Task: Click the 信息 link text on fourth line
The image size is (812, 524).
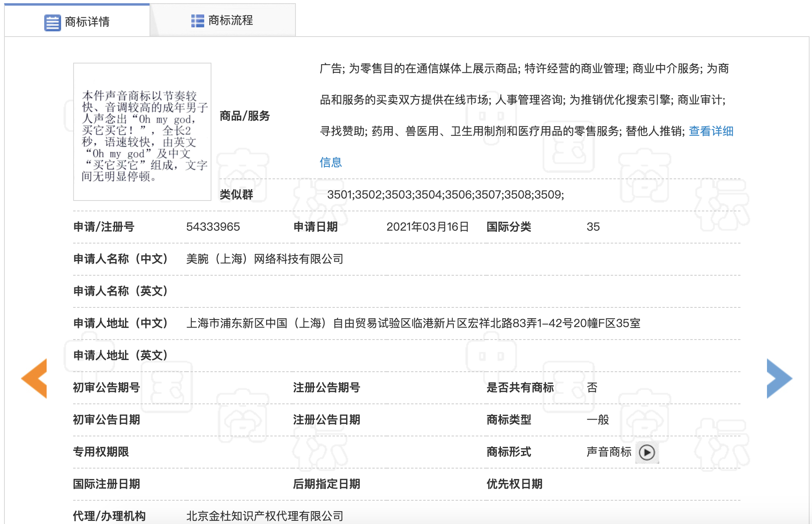Action: (x=330, y=162)
